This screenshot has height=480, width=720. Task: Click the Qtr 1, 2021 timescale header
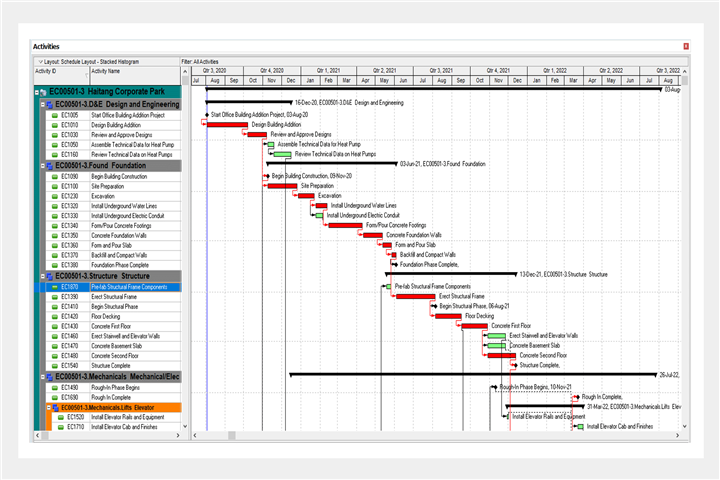pos(329,71)
